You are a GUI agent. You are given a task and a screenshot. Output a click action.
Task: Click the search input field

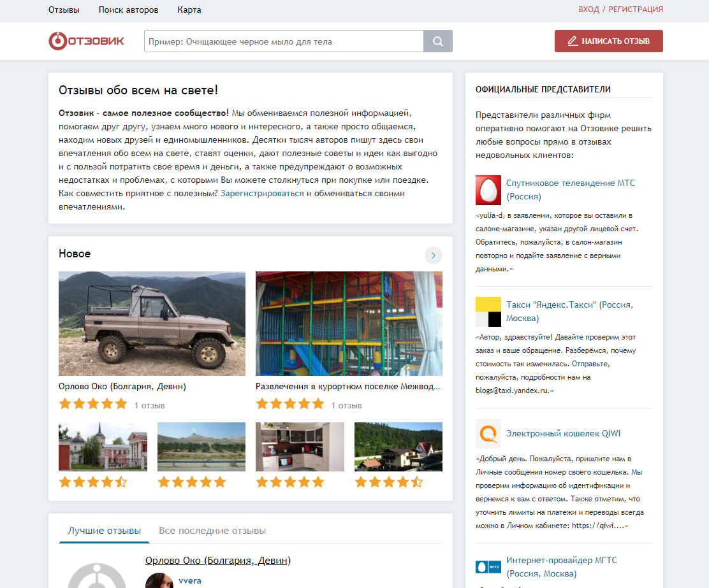tap(284, 41)
